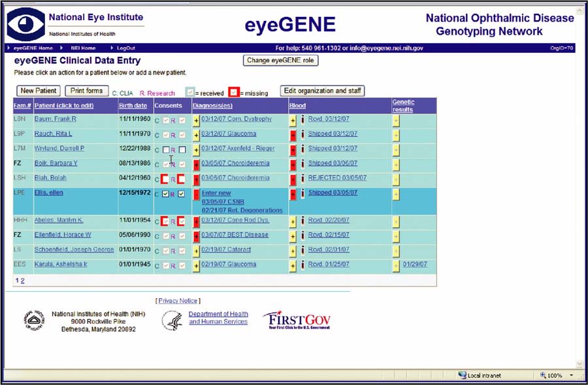Toggle CLIA consent checkbox for Ellis, ellen
This screenshot has width=588, height=385.
tap(165, 194)
